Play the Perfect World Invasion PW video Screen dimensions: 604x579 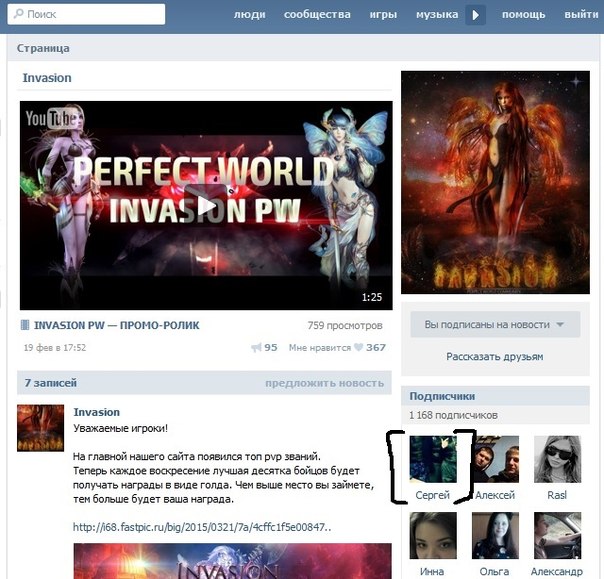pyautogui.click(x=206, y=205)
